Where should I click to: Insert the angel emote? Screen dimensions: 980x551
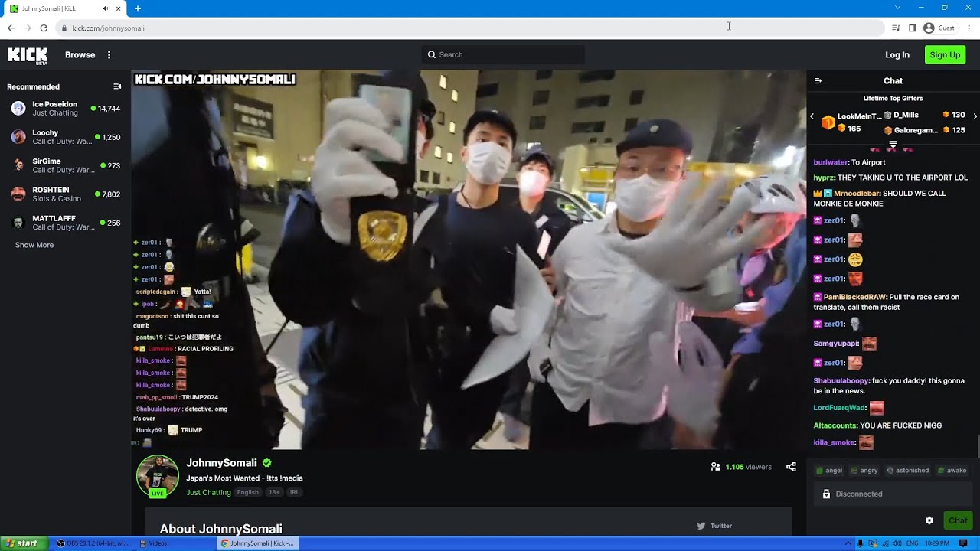tap(829, 471)
